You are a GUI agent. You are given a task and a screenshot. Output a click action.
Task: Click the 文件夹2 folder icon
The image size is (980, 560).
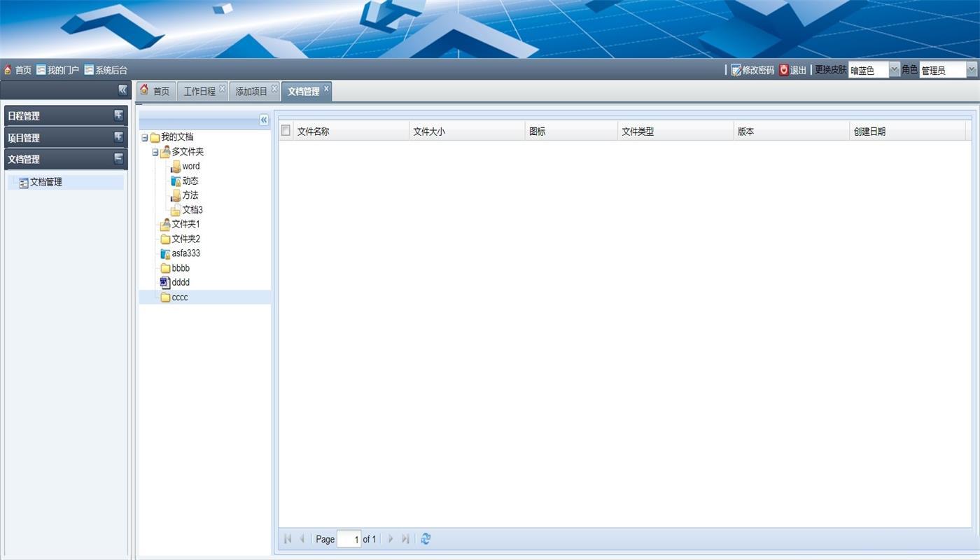tap(165, 239)
